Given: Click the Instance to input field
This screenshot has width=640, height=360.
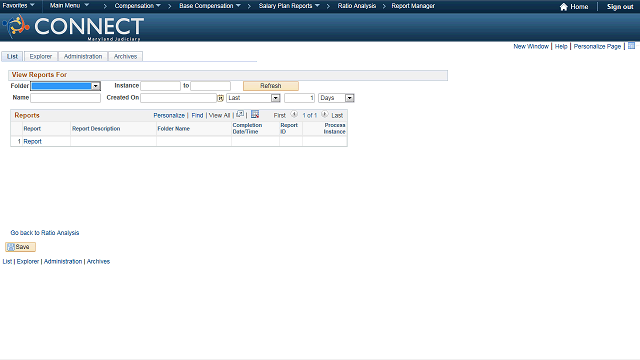Looking at the screenshot, I should [x=211, y=86].
